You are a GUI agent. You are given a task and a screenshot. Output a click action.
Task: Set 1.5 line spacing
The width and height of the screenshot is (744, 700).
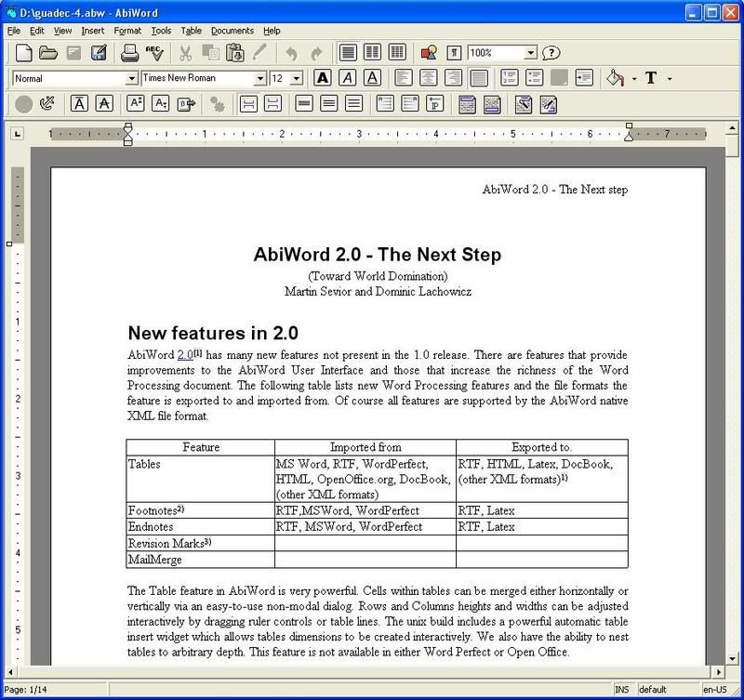(329, 103)
